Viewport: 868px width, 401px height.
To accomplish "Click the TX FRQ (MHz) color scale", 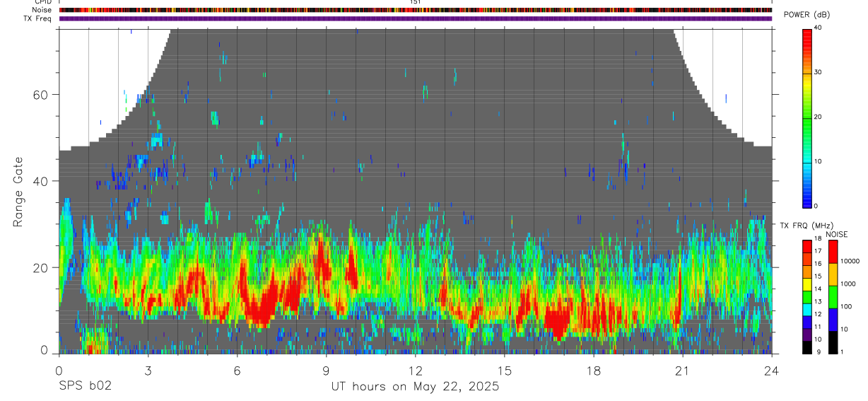I will [x=807, y=296].
